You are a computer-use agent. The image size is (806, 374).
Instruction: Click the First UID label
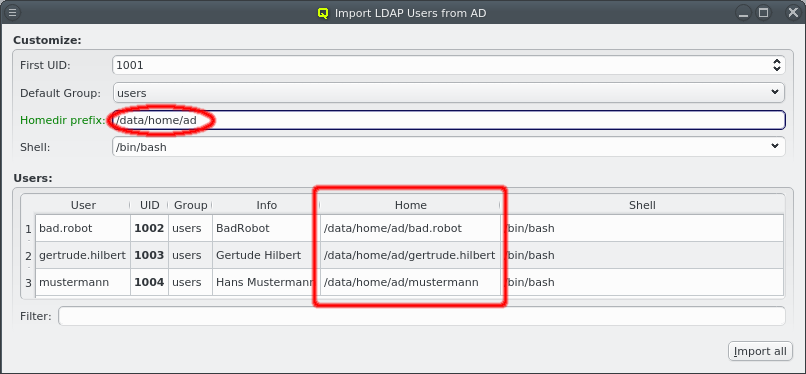click(45, 65)
